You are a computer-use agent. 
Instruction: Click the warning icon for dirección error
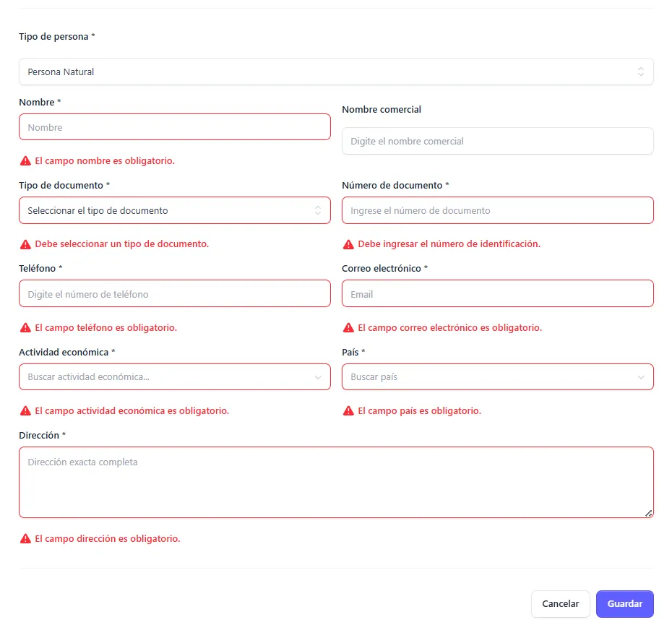coord(25,539)
